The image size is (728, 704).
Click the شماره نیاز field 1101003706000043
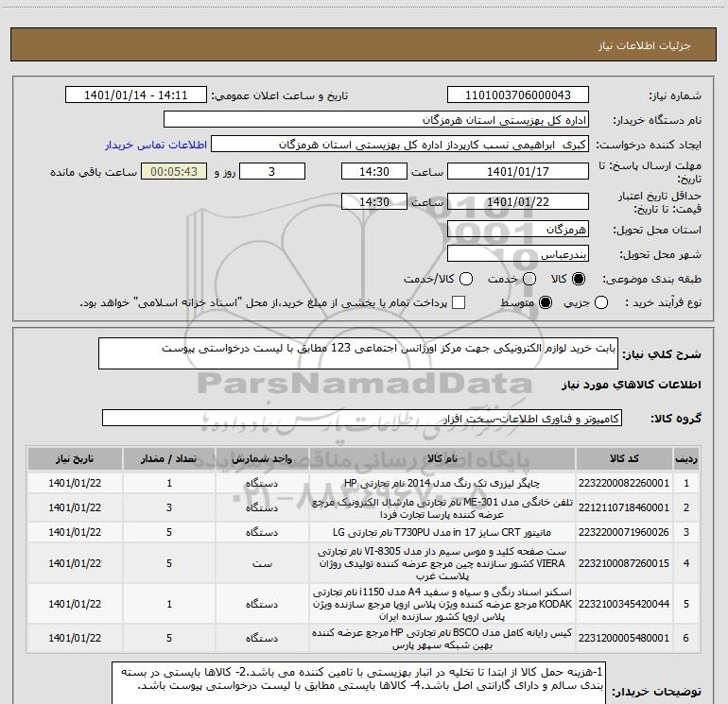tap(518, 95)
